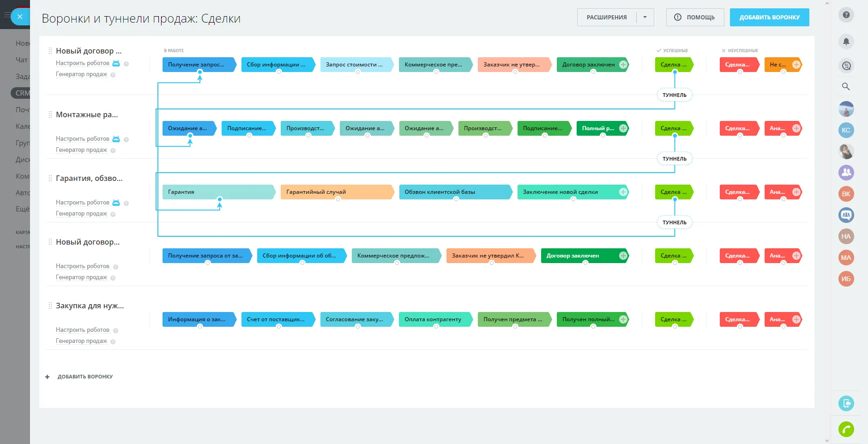Click the Туннель label under first funnel
The width and height of the screenshot is (868, 444).
point(675,95)
